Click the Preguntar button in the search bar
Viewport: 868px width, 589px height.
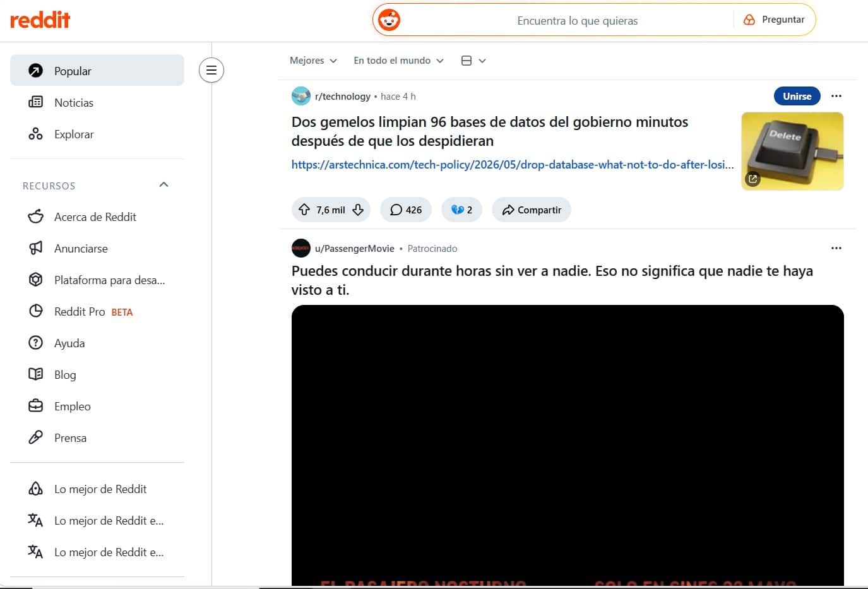[x=774, y=20]
